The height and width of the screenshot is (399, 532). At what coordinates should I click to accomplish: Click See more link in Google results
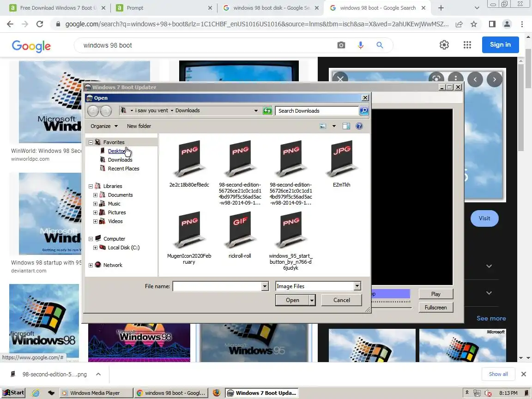(491, 319)
